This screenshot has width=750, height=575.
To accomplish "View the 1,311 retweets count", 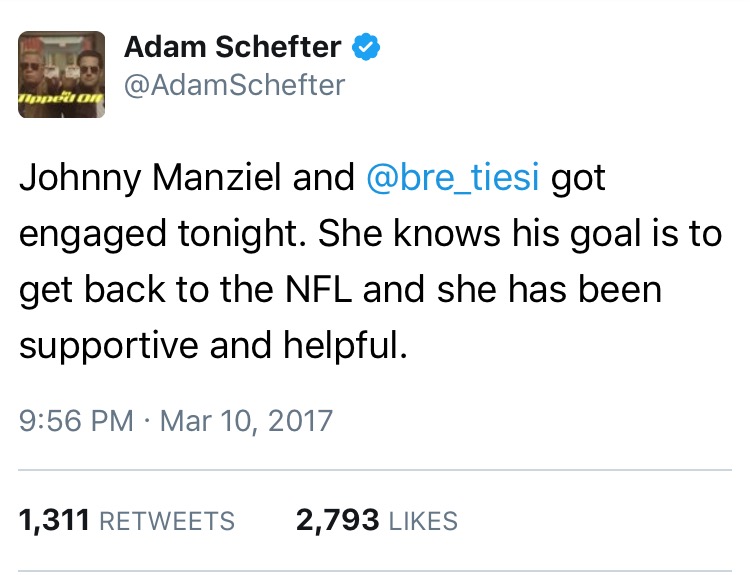I will coord(55,520).
